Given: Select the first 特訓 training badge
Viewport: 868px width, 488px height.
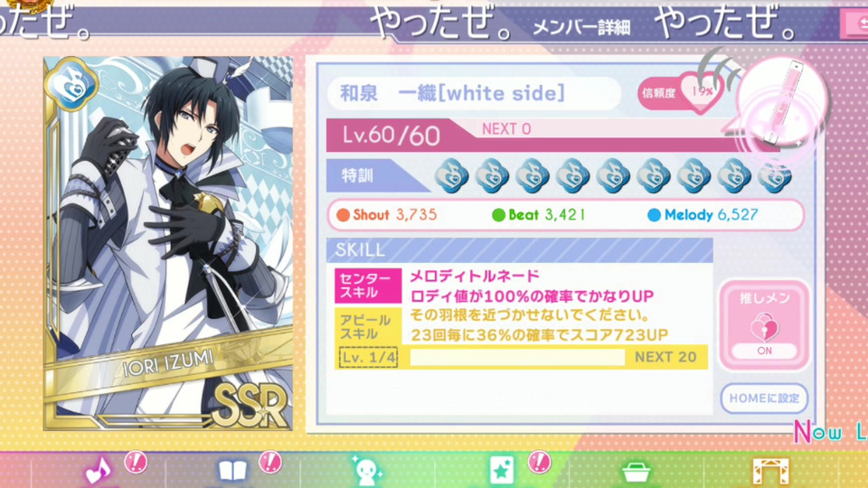Looking at the screenshot, I should [x=452, y=176].
